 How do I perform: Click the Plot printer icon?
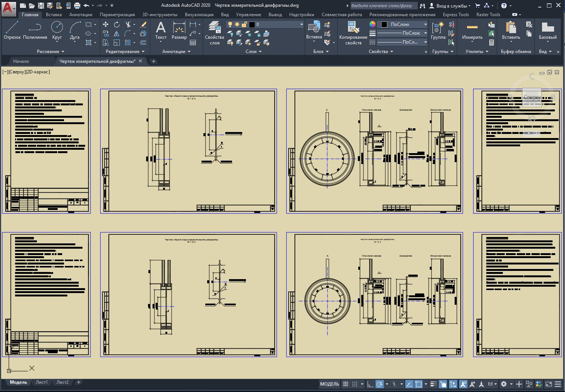click(77, 6)
